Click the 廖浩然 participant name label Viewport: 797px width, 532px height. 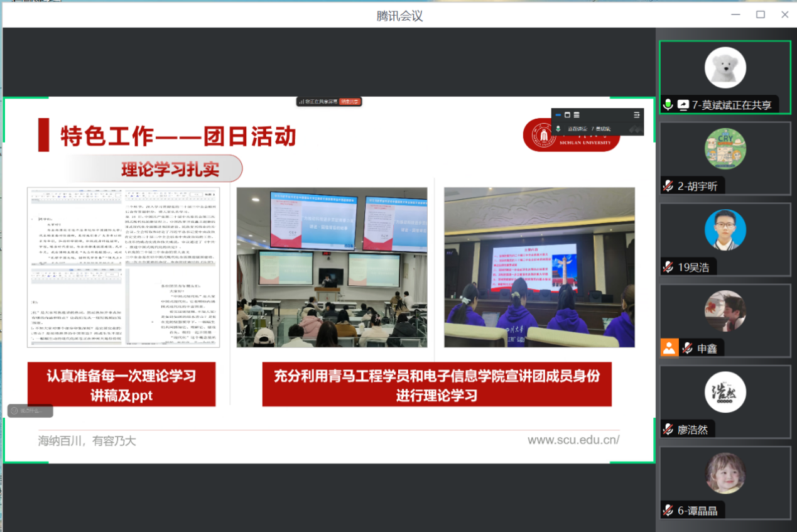click(x=692, y=430)
